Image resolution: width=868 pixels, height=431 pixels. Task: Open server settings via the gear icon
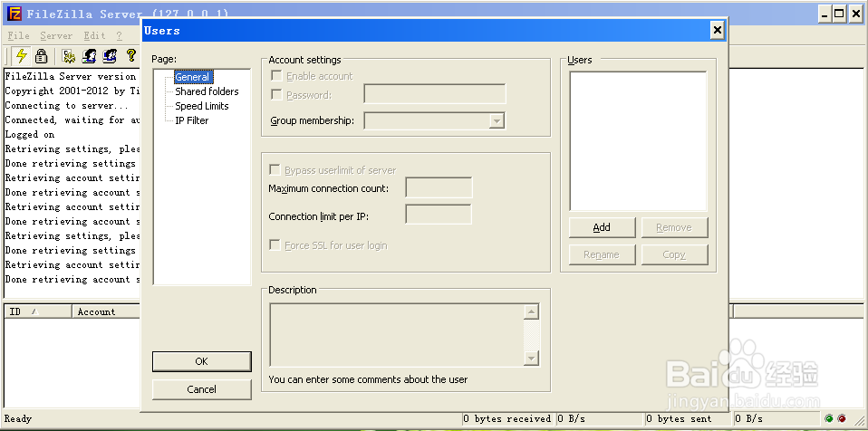pos(69,56)
